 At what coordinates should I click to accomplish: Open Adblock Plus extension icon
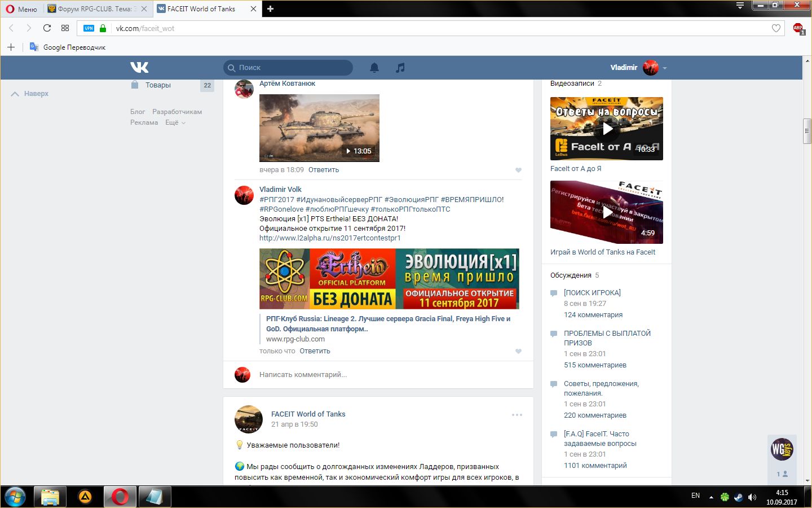[x=798, y=28]
